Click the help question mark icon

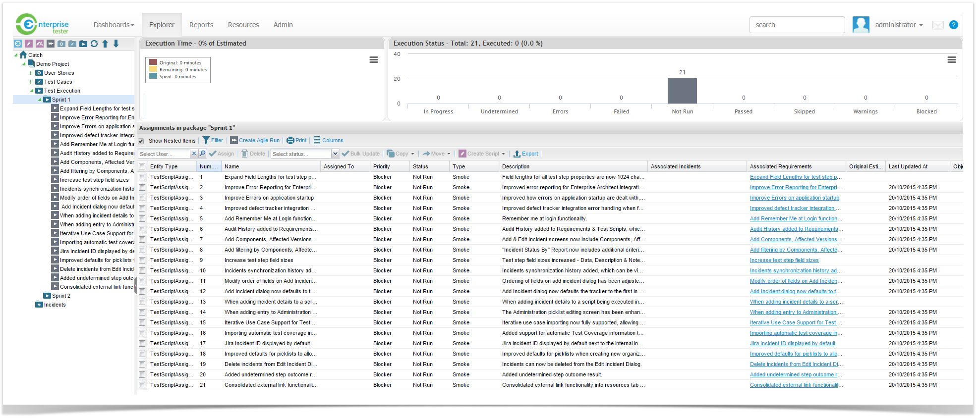(953, 25)
